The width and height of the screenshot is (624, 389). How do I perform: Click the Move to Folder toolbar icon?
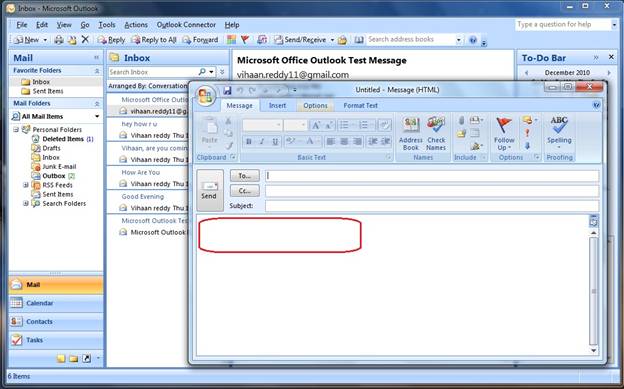(72, 40)
